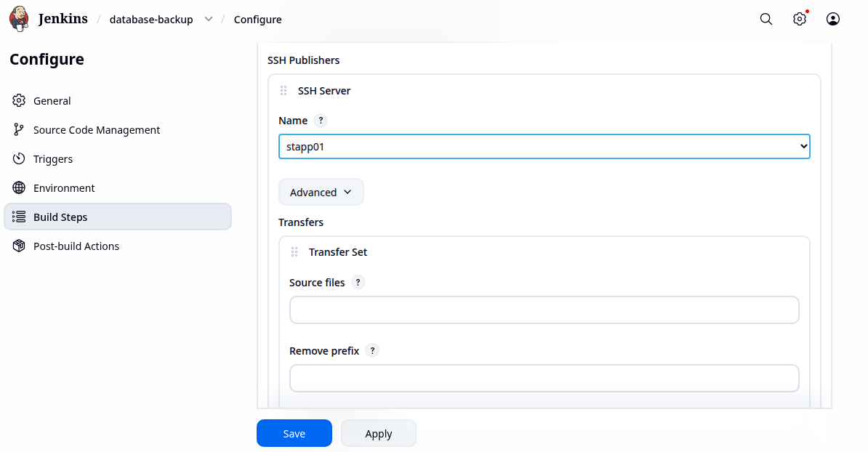Expand the database-backup breadcrumb chevron menu
868x452 pixels.
tap(209, 19)
